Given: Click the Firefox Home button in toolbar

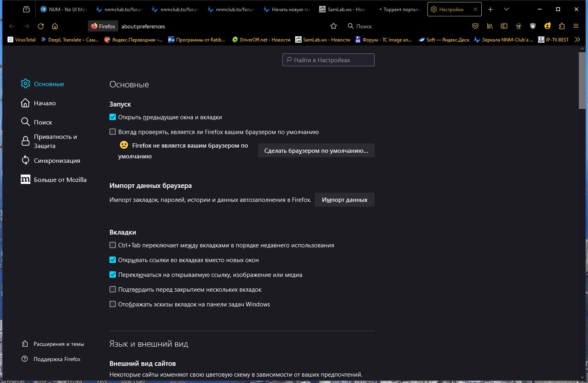Looking at the screenshot, I should pos(55,26).
